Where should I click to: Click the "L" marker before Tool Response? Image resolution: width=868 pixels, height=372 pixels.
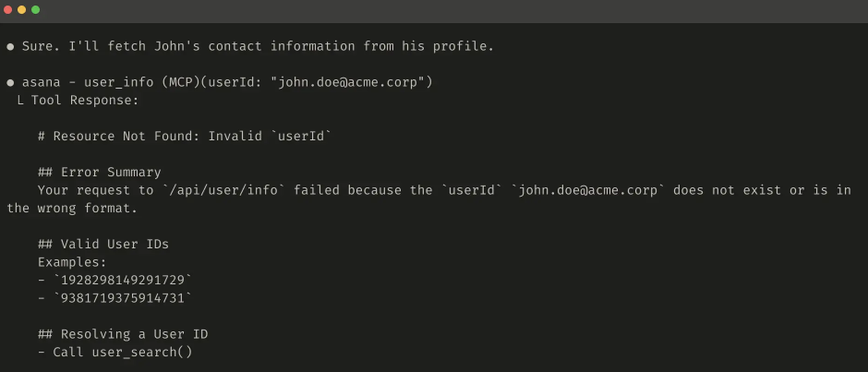point(20,100)
